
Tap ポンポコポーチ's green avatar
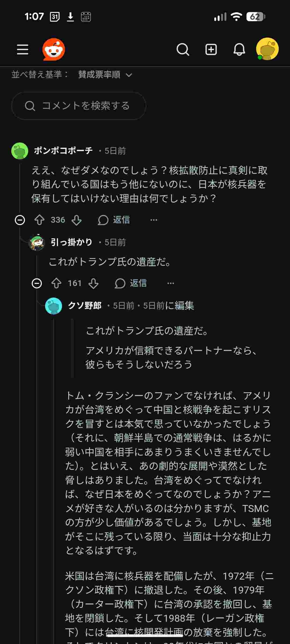(x=20, y=151)
